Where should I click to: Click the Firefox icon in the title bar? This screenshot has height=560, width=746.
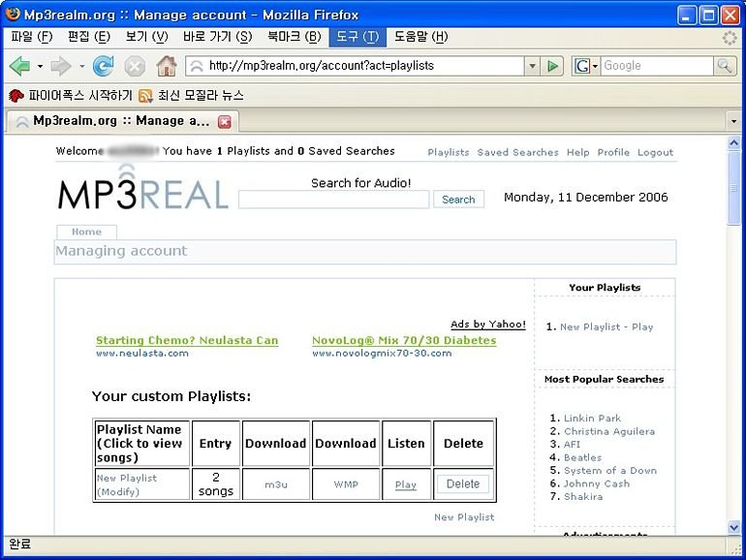(13, 14)
